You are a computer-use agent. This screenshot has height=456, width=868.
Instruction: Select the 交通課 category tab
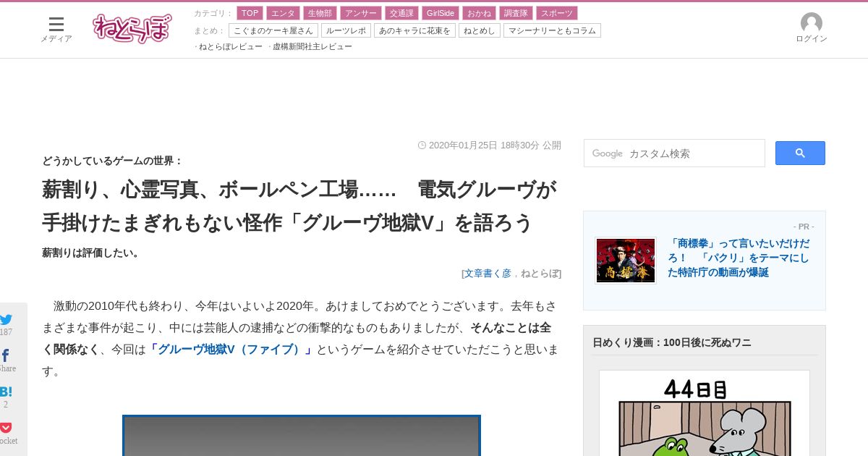point(401,13)
